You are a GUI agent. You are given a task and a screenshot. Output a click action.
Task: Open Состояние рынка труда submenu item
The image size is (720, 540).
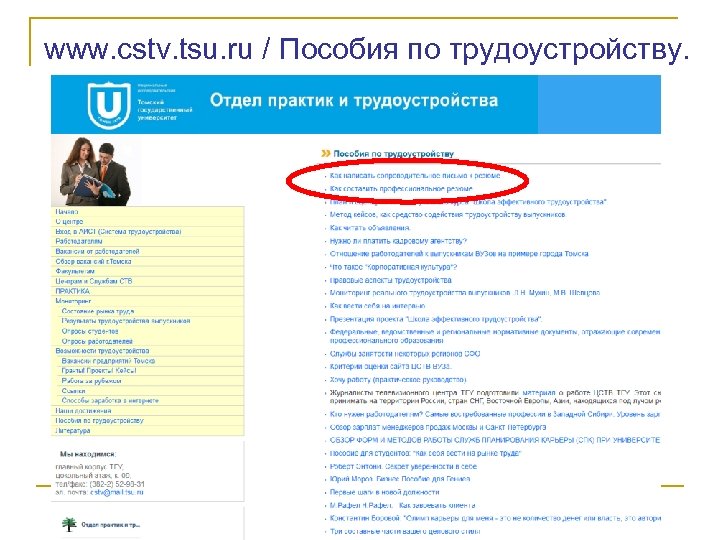pyautogui.click(x=98, y=311)
